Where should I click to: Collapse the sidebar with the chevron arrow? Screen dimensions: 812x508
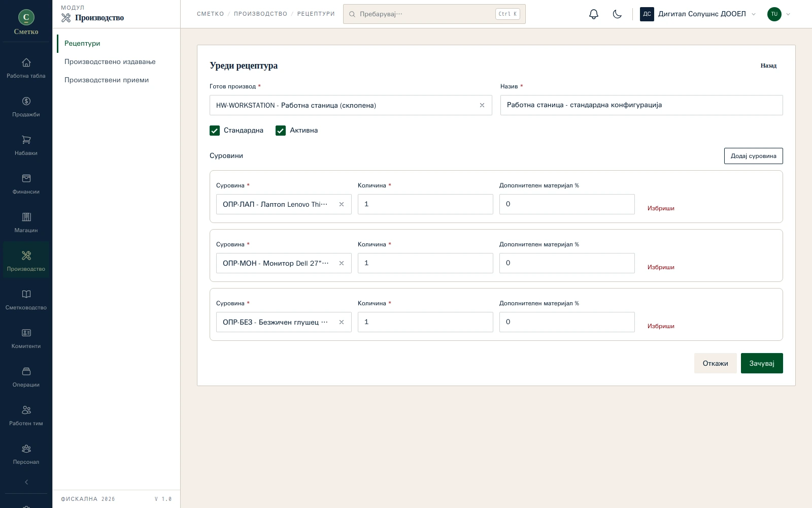[26, 482]
